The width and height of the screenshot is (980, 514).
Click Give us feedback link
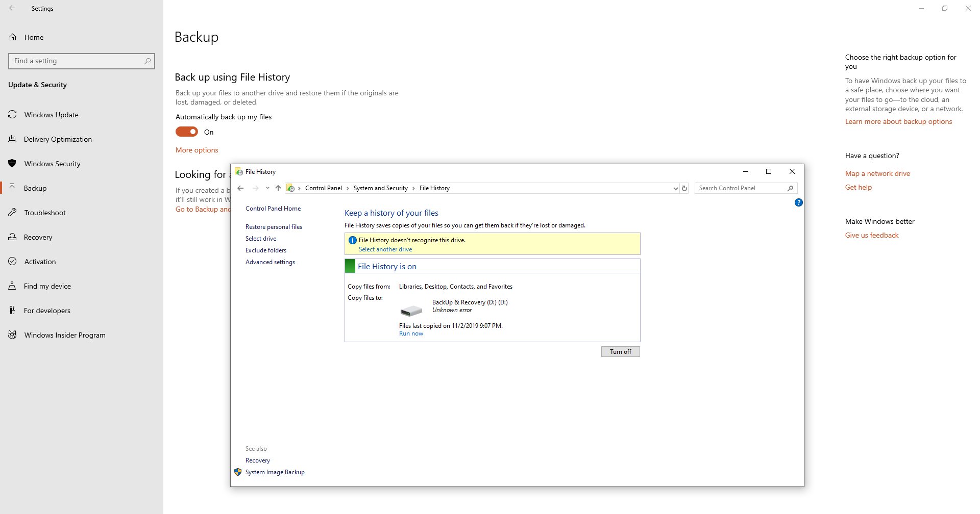pos(872,235)
